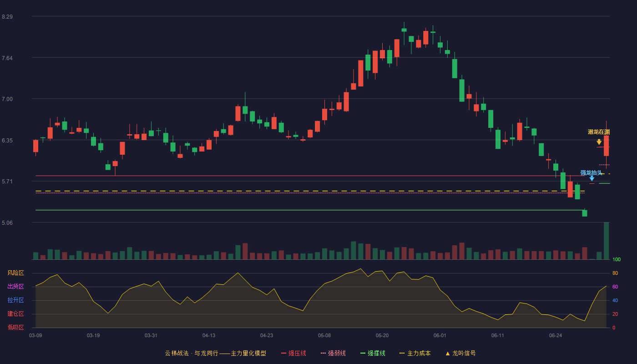This screenshot has height=364, width=637.
Task: Click the green 100 indicator axis value
Action: pyautogui.click(x=617, y=259)
